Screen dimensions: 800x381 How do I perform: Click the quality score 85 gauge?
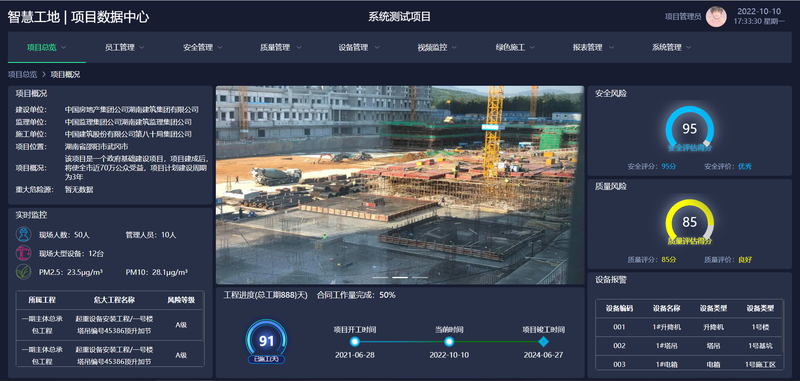689,222
